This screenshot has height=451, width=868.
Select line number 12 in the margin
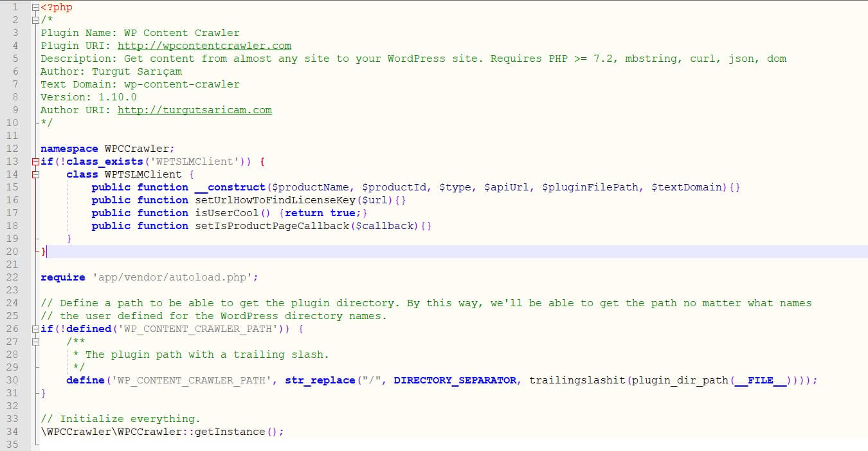point(13,149)
